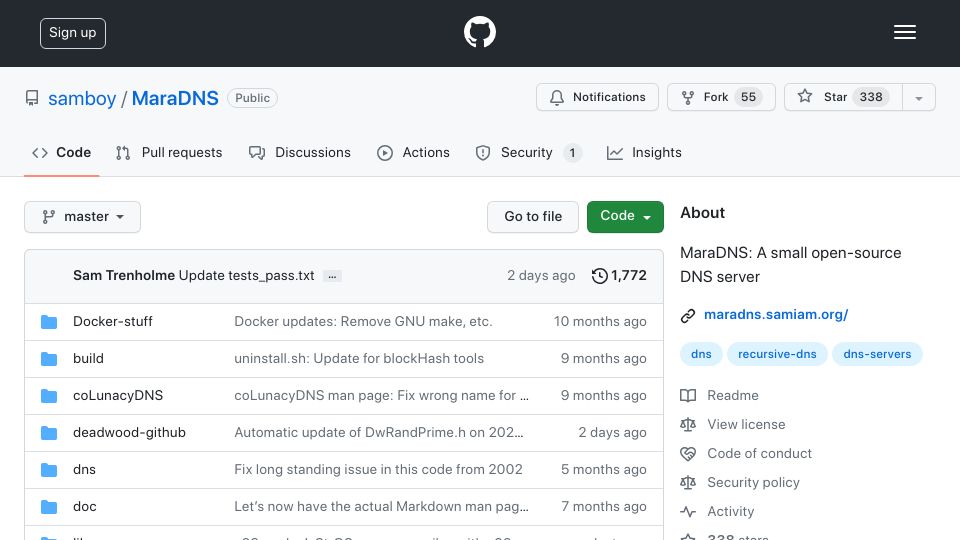The height and width of the screenshot is (540, 960).
Task: Click the build folder icon
Action: 49,359
